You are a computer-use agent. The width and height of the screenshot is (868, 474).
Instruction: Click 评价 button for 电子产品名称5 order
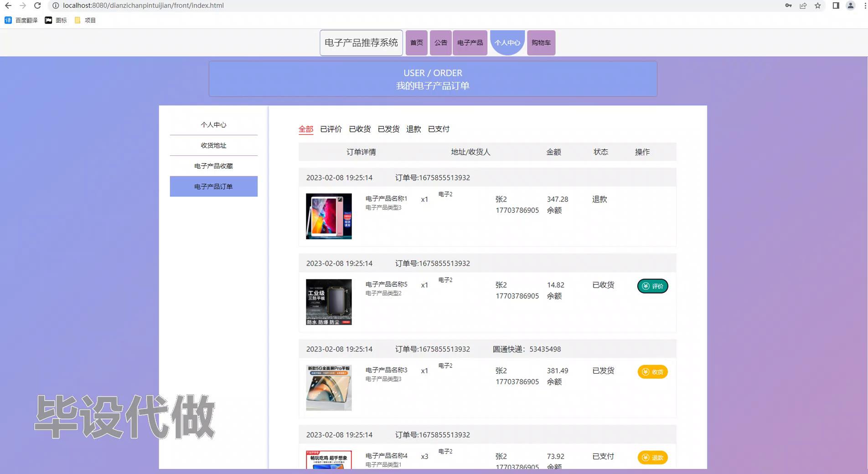point(652,286)
